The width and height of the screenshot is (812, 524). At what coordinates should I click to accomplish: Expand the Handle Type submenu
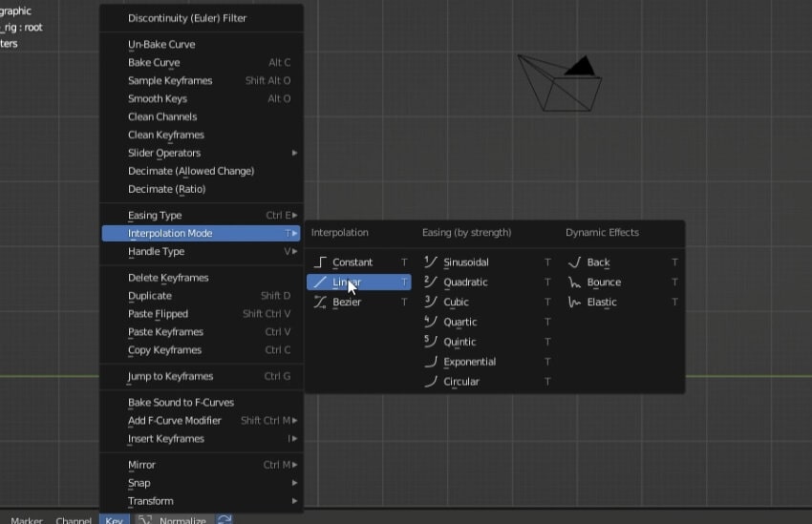202,251
